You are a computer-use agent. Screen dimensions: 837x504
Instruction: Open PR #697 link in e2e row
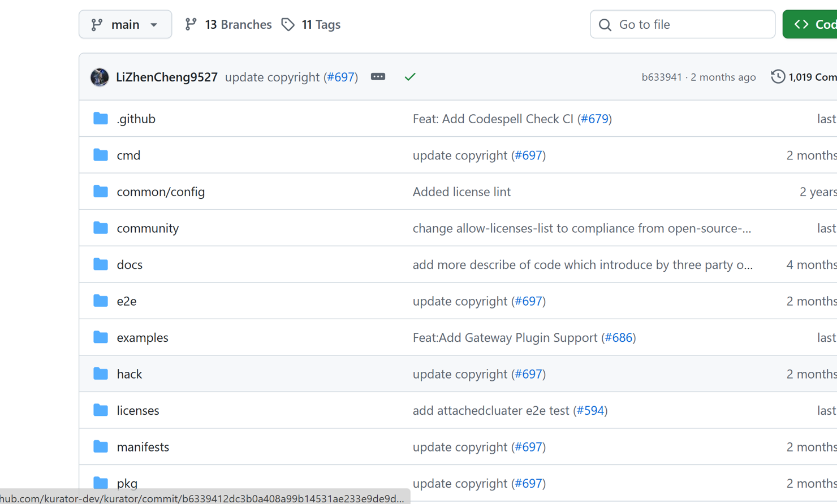click(x=529, y=301)
